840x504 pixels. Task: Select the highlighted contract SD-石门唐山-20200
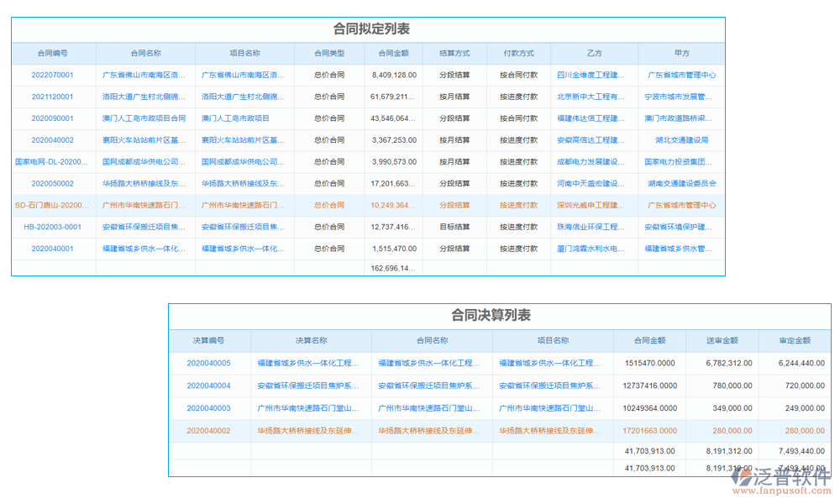tap(53, 205)
